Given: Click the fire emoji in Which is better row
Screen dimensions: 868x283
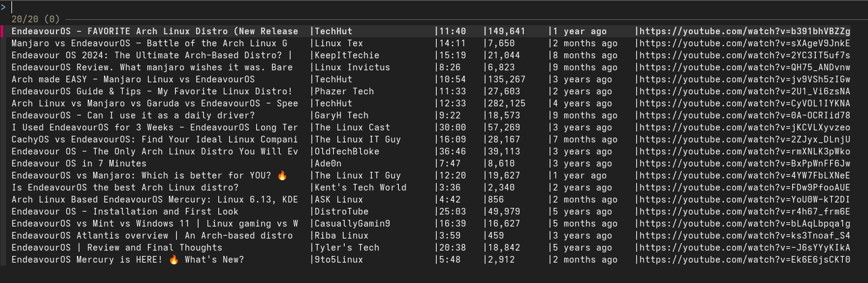Looking at the screenshot, I should [x=282, y=175].
